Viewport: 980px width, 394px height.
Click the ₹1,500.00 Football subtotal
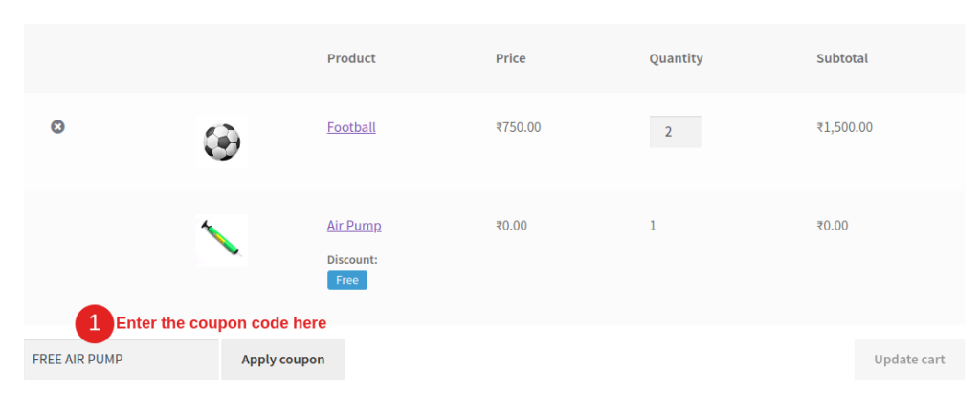(844, 127)
